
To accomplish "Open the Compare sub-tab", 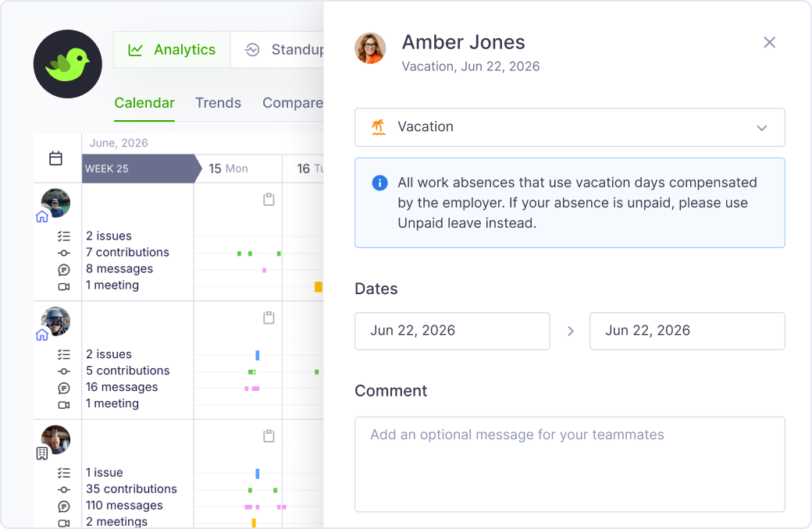I will (293, 103).
